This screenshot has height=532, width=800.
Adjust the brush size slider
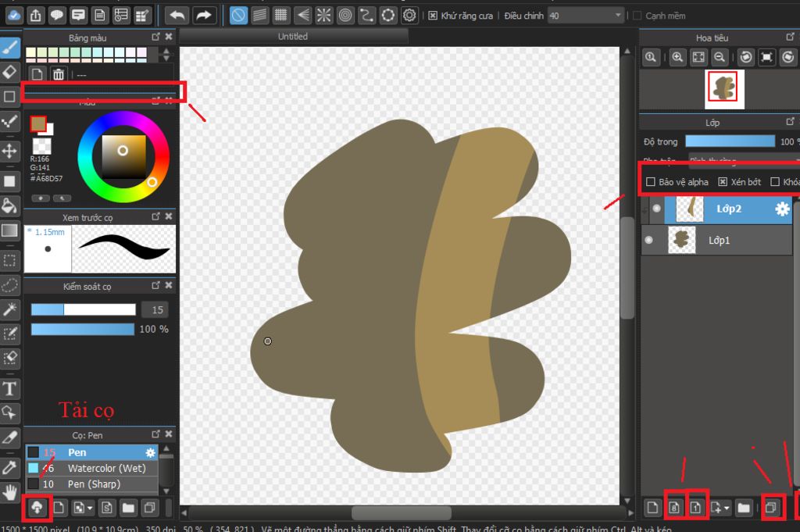83,309
